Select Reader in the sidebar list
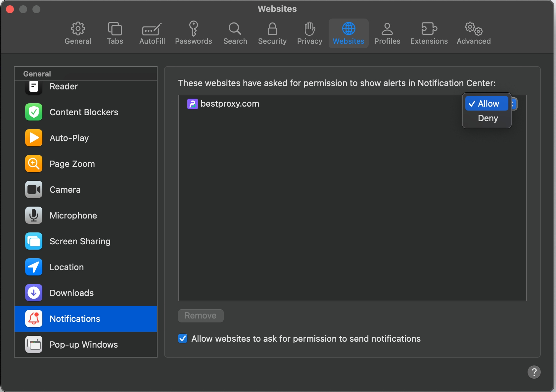 (86, 88)
